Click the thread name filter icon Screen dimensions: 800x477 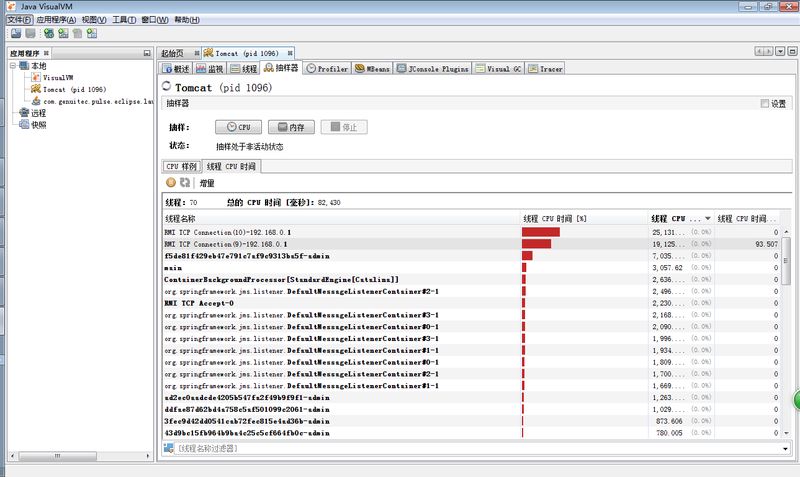(x=168, y=448)
